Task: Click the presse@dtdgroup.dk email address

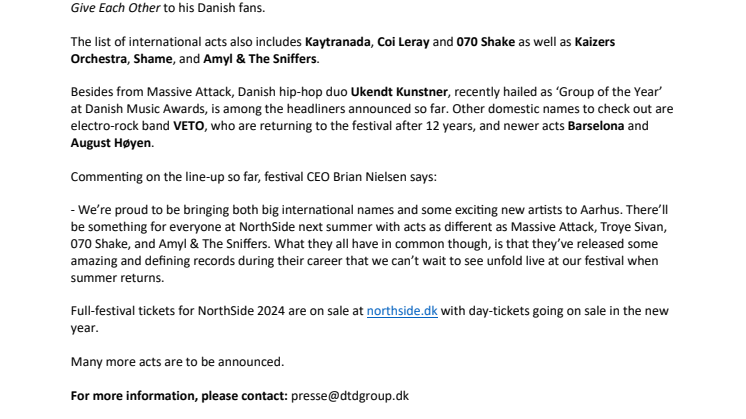Action: [350, 396]
